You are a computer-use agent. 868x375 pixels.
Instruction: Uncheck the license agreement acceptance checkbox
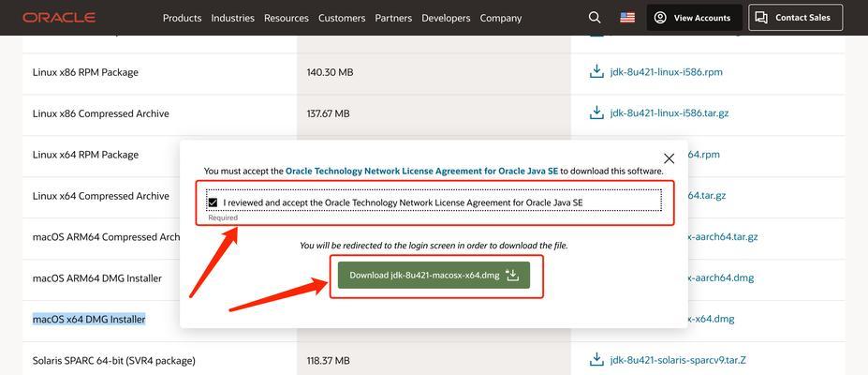coord(213,202)
